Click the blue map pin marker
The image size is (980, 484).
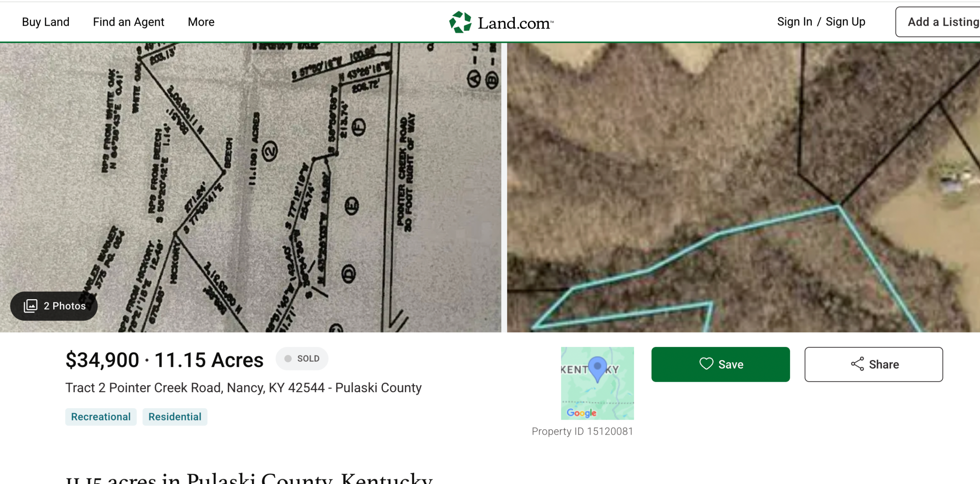tap(597, 369)
